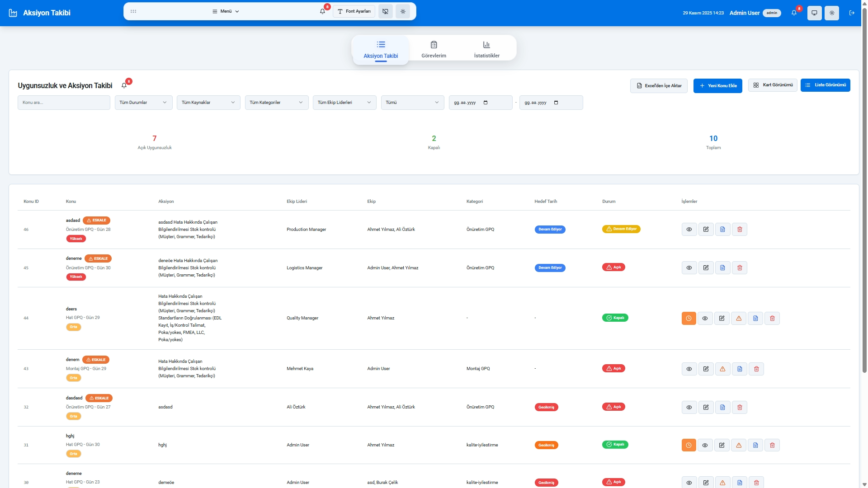868x488 pixels.
Task: Open the warning escalation icon on row 43
Action: 722,369
